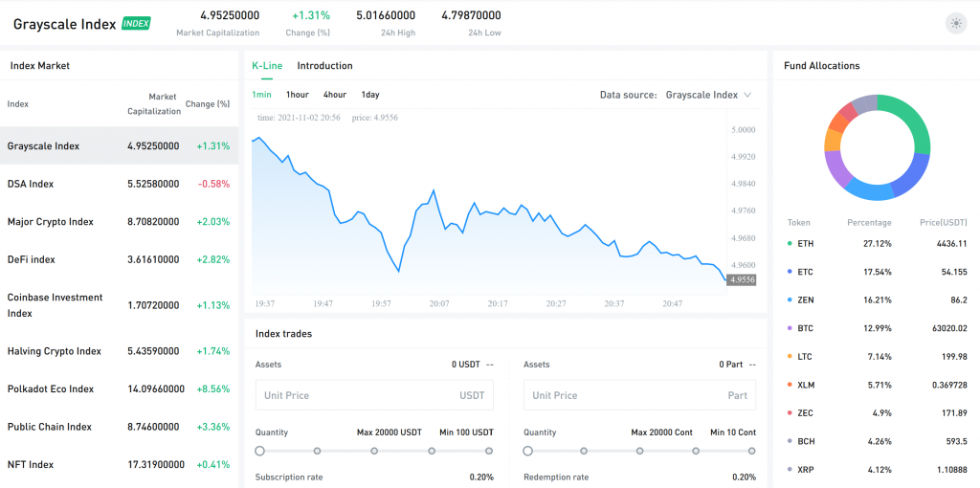Click the Min 10 Cont label
This screenshot has height=488, width=980.
coord(733,433)
